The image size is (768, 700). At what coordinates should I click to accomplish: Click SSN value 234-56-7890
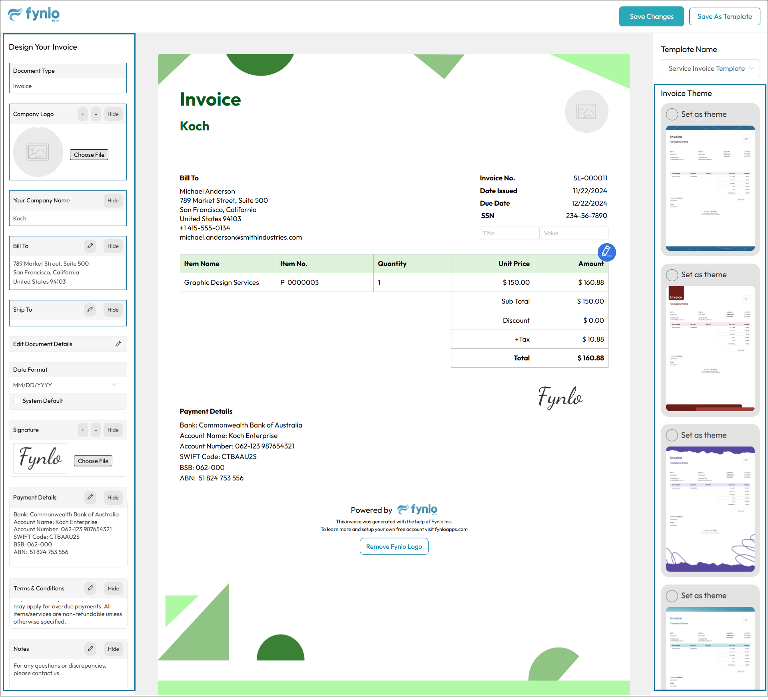coord(586,216)
